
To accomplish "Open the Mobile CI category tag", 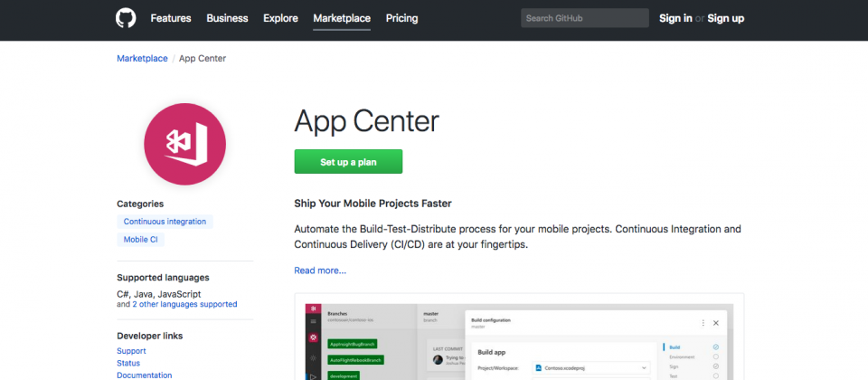I will 141,240.
